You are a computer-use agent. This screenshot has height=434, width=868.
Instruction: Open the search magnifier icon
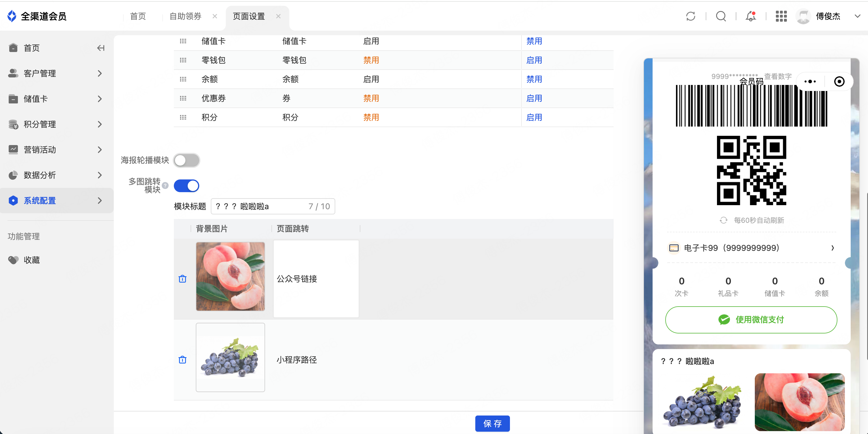(721, 16)
